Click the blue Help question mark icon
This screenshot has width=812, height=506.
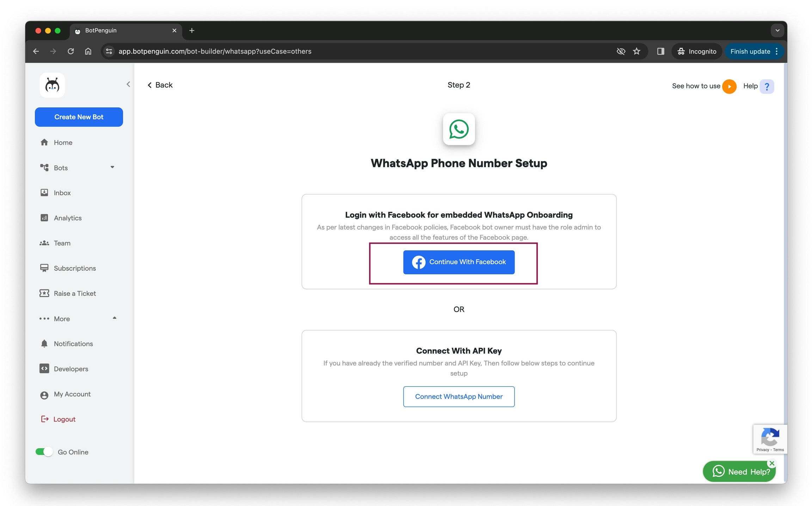click(x=767, y=86)
